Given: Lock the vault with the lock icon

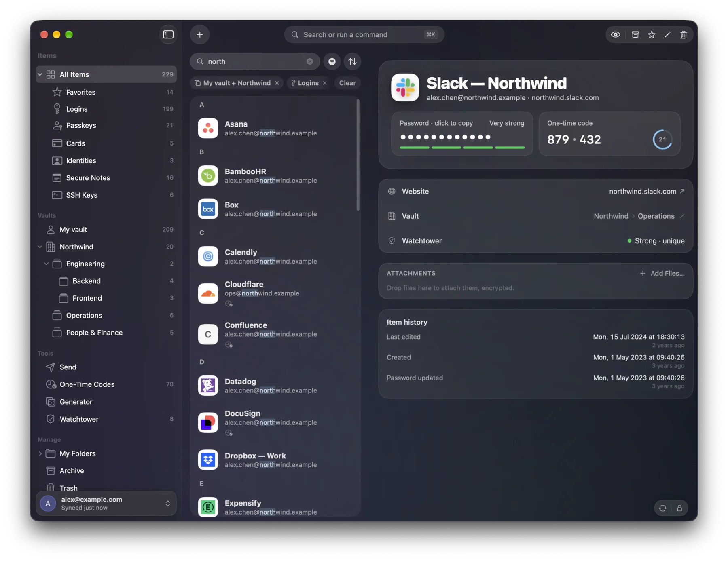Looking at the screenshot, I should coord(679,508).
